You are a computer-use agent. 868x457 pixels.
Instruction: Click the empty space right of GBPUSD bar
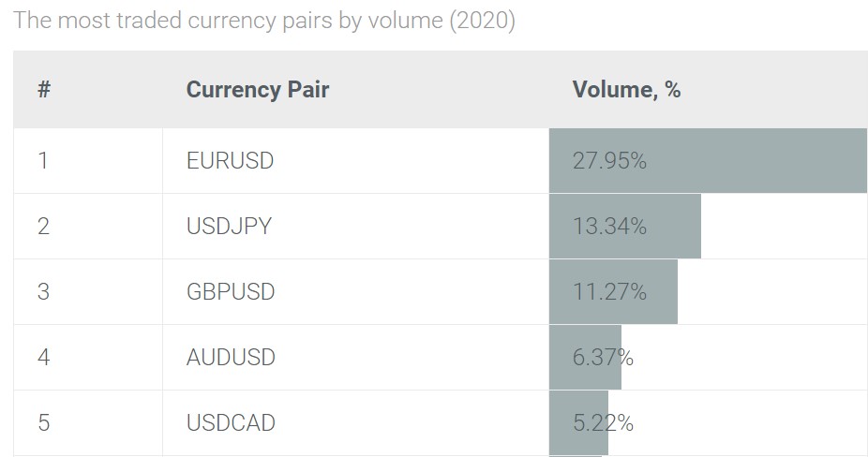click(772, 291)
